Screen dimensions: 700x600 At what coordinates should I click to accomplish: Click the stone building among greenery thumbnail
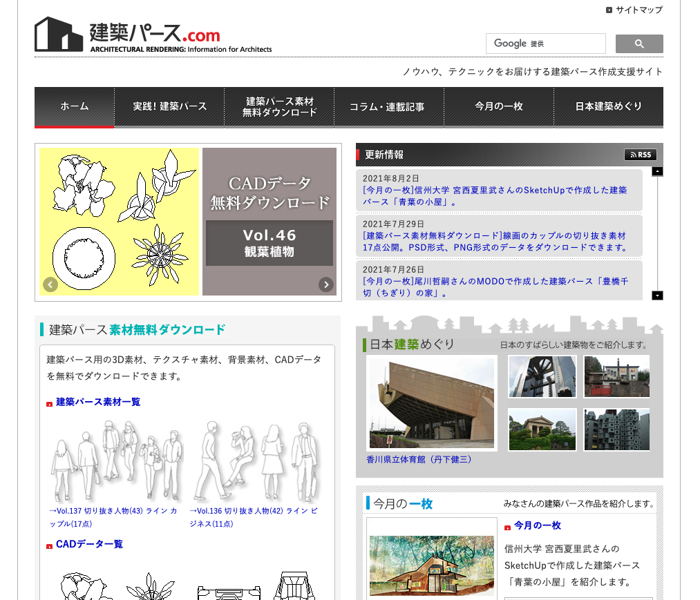click(x=542, y=429)
